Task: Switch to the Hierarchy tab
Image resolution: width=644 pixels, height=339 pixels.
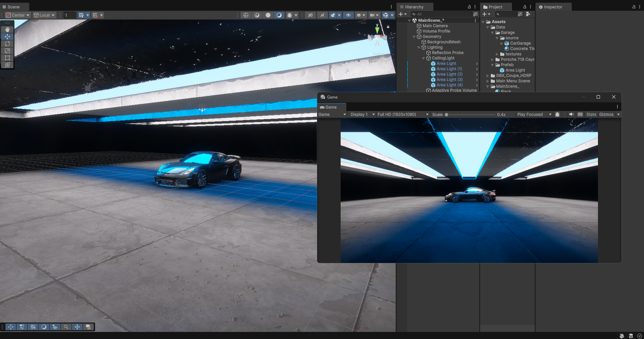Action: [x=415, y=7]
